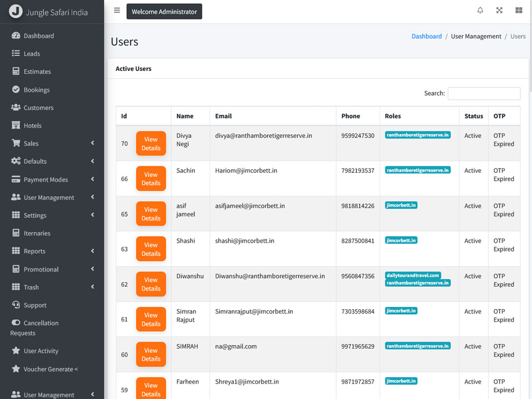Click the Hotels building icon
Viewport: 532px width, 399px height.
[x=16, y=125]
